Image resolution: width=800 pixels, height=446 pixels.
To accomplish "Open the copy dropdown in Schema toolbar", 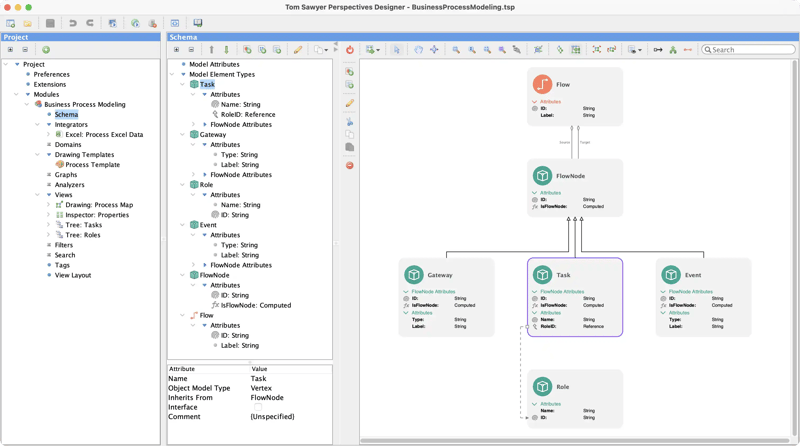I will click(x=321, y=50).
